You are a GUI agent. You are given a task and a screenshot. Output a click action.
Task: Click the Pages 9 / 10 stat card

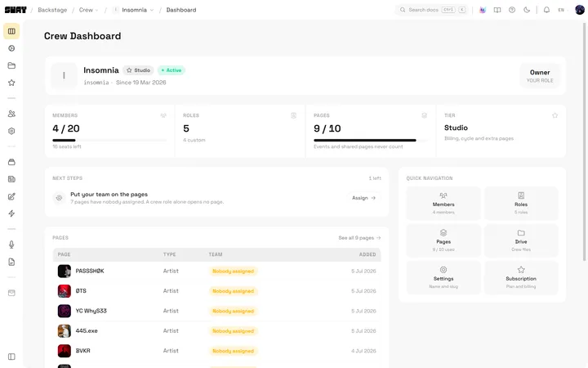[x=371, y=131]
